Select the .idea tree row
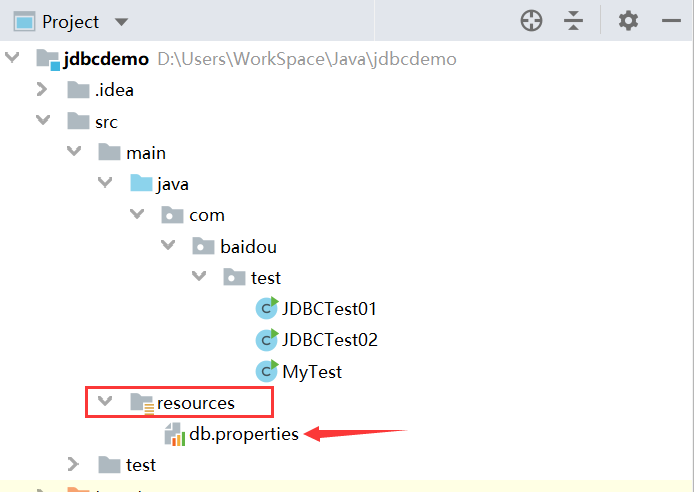This screenshot has height=492, width=694. pyautogui.click(x=347, y=90)
